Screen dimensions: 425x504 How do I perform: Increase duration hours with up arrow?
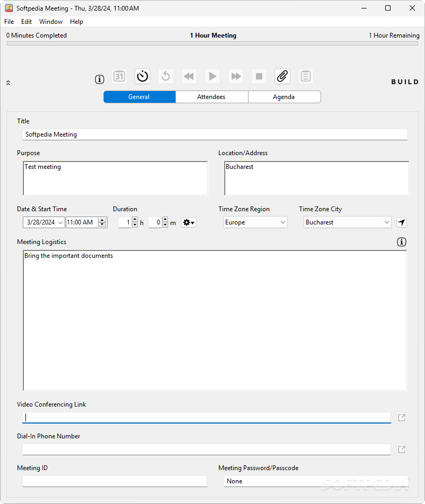(x=135, y=220)
